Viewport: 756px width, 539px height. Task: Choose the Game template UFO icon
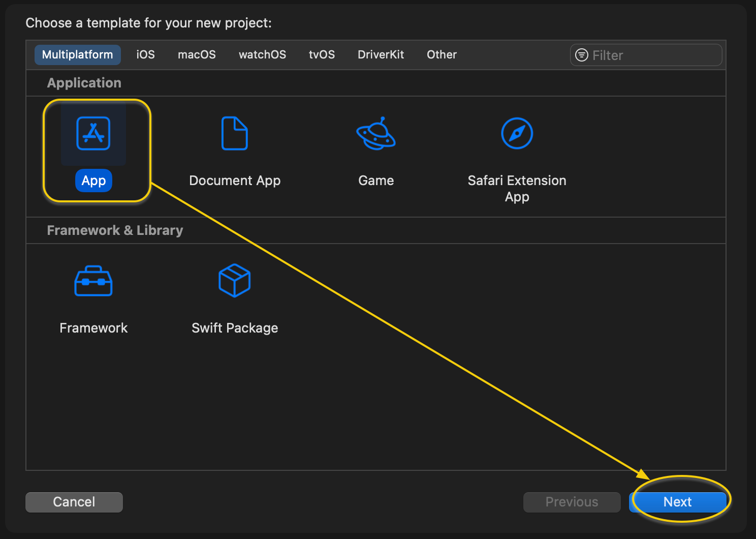point(376,133)
